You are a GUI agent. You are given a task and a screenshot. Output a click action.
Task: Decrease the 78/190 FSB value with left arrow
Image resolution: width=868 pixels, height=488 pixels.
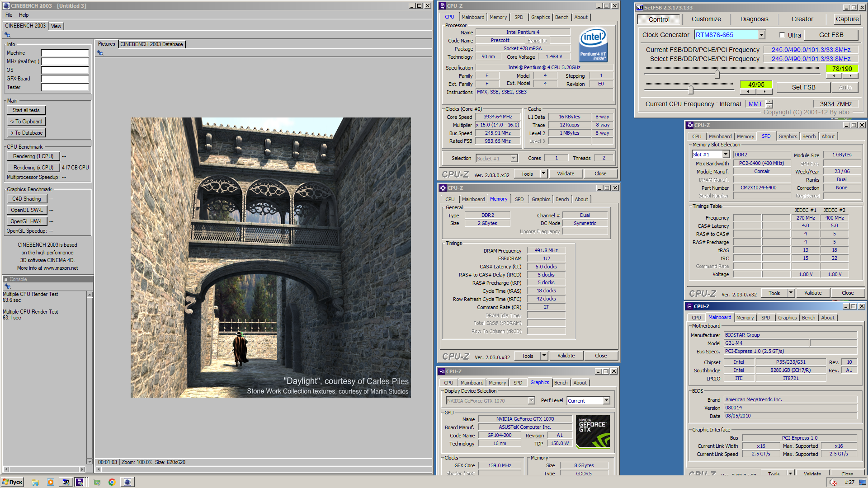834,76
